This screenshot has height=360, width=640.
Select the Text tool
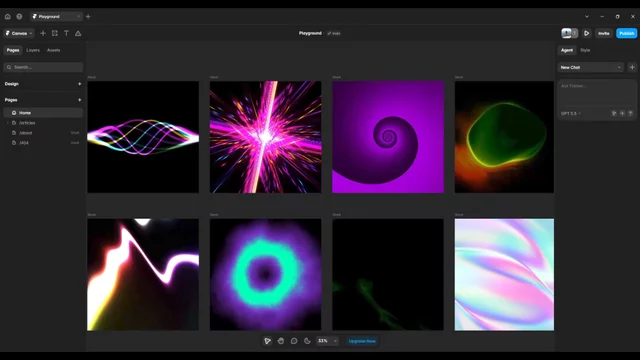tap(66, 33)
